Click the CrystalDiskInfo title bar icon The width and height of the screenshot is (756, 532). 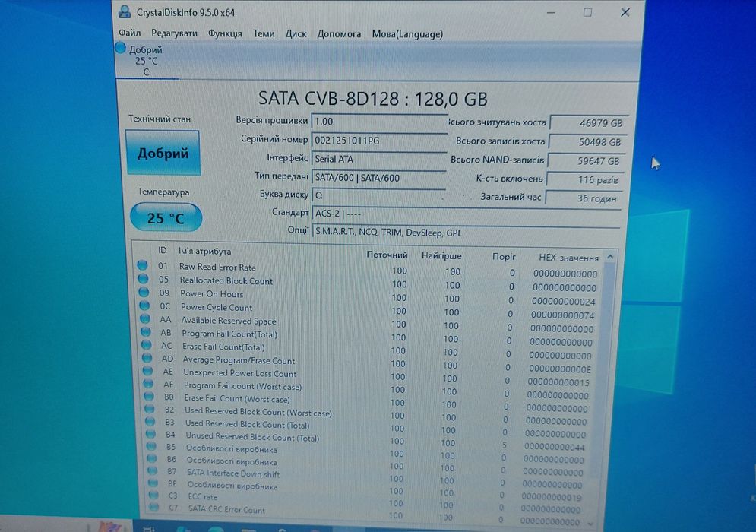125,11
